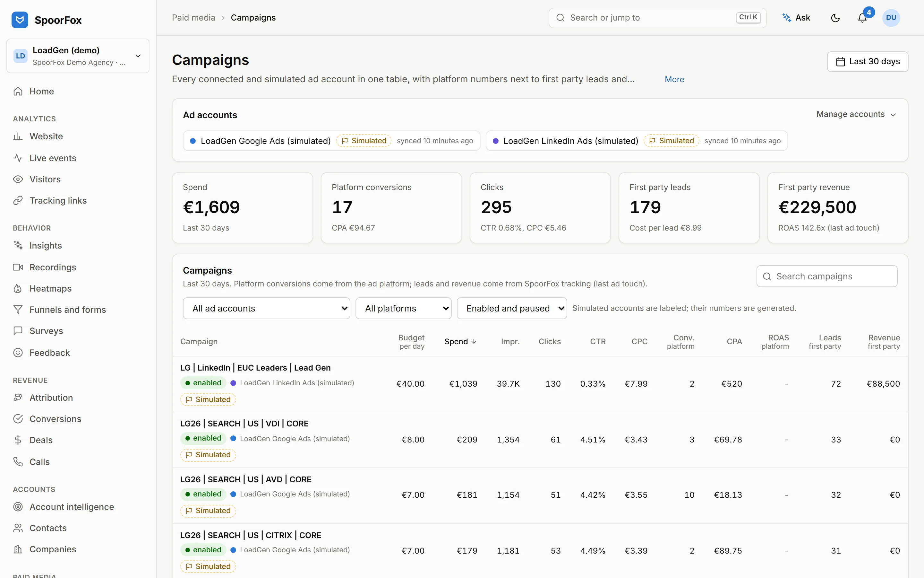Open Contacts in the sidebar

78,528
